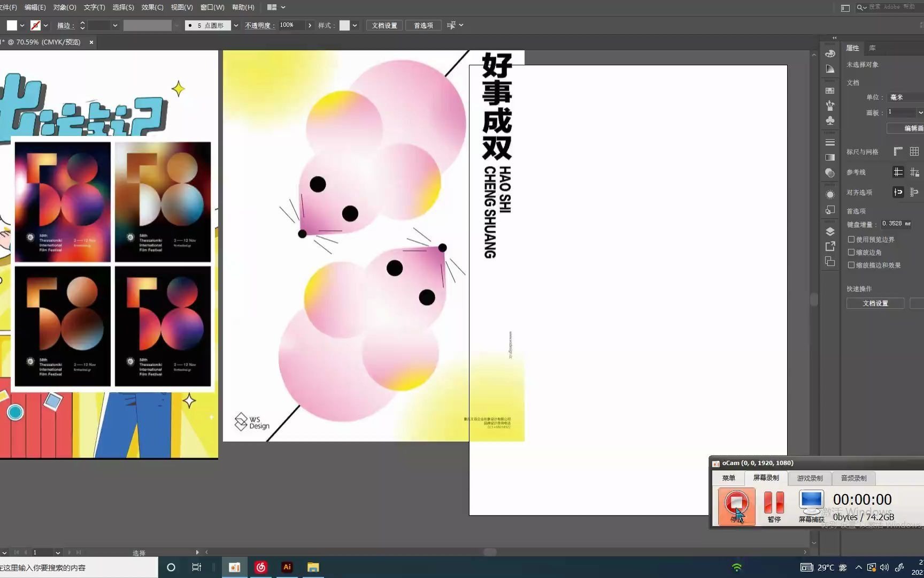
Task: Open the Transparency panel icon
Action: [x=830, y=173]
